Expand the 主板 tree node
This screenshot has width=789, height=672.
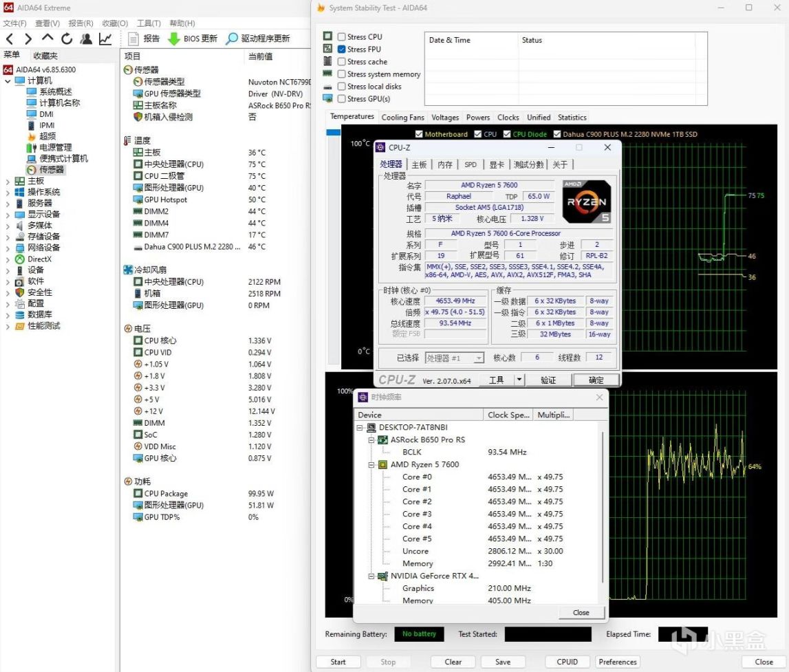pos(8,181)
